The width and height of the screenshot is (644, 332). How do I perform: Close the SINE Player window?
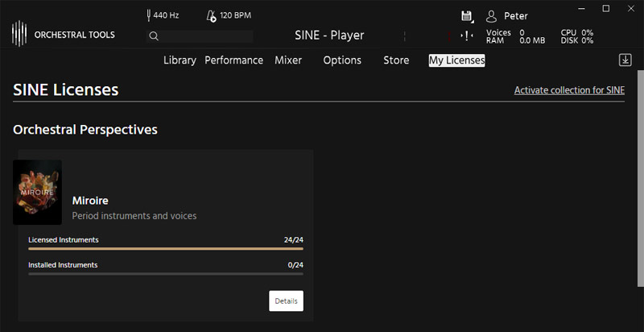631,9
